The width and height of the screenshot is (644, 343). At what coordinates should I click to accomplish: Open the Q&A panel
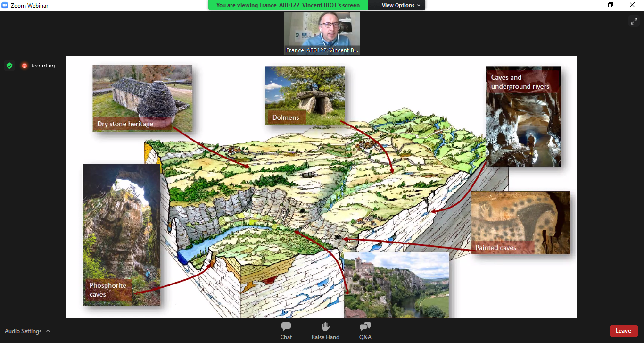pos(365,330)
